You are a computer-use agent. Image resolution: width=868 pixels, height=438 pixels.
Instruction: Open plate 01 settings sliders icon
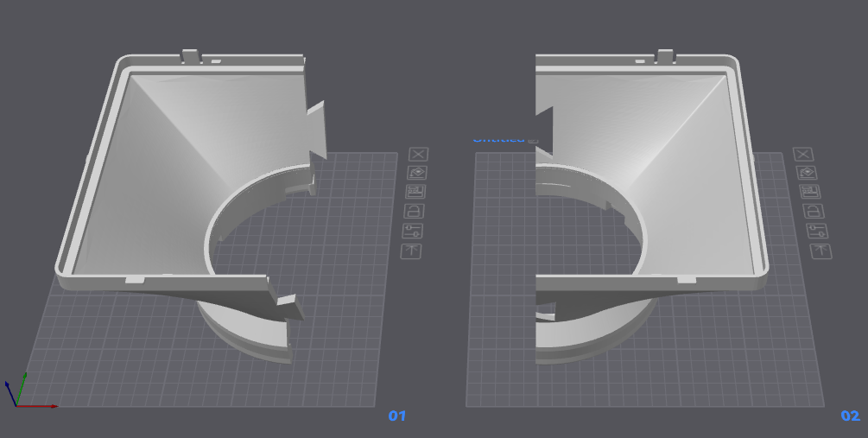(413, 231)
